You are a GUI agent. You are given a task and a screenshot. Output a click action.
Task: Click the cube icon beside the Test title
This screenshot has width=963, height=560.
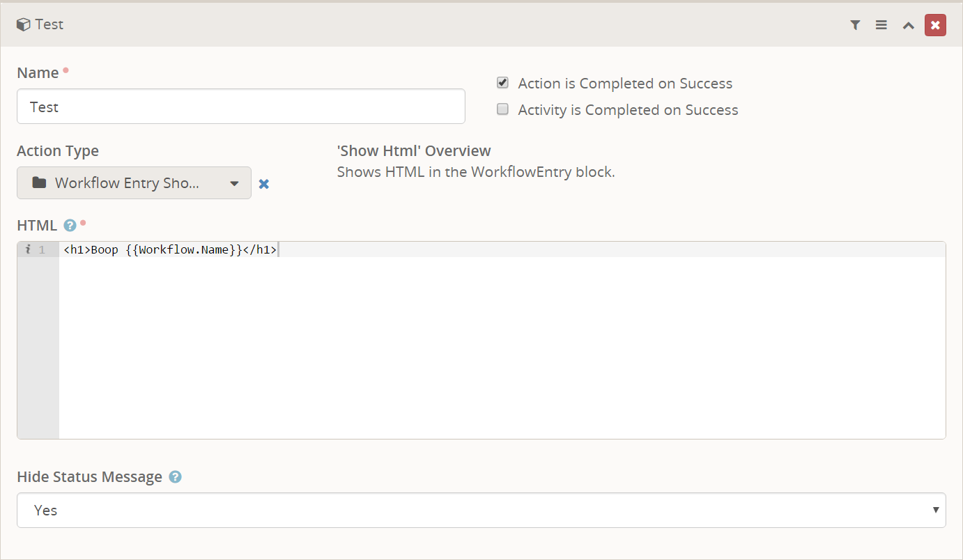24,24
